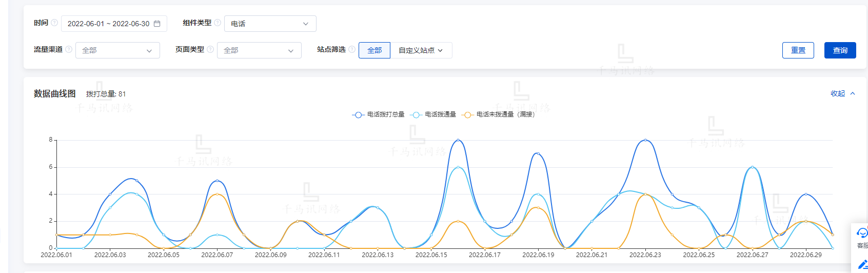The height and width of the screenshot is (273, 868).
Task: Open the 页面类型 dropdown
Action: click(259, 50)
